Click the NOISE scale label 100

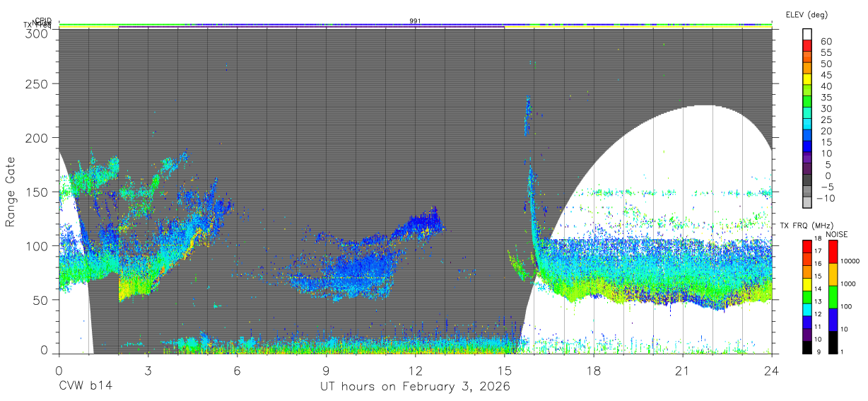click(846, 306)
